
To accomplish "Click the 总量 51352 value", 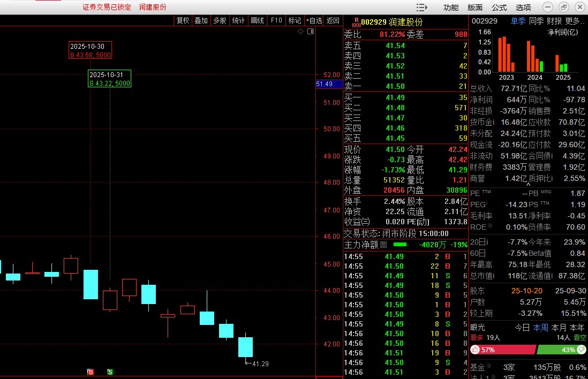I will (x=394, y=180).
